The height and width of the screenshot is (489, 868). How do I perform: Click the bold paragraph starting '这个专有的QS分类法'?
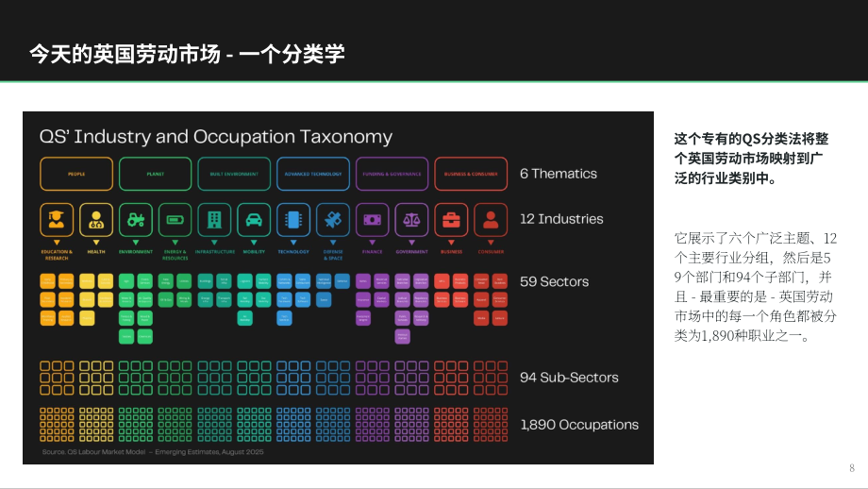tap(751, 159)
